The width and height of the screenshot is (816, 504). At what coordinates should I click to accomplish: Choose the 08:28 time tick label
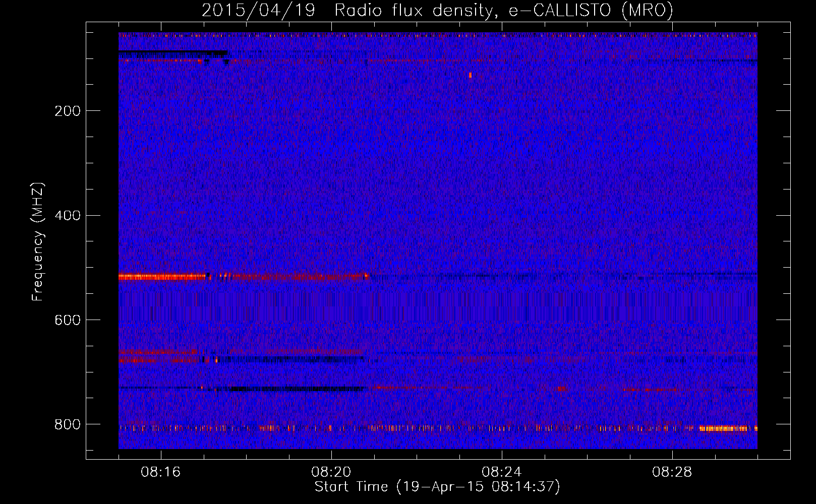pyautogui.click(x=672, y=472)
